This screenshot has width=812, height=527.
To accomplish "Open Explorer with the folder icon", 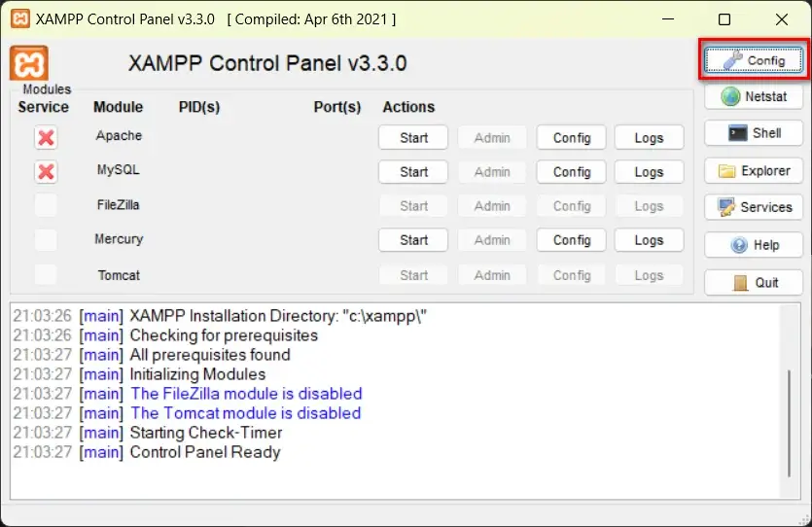I will [x=754, y=171].
